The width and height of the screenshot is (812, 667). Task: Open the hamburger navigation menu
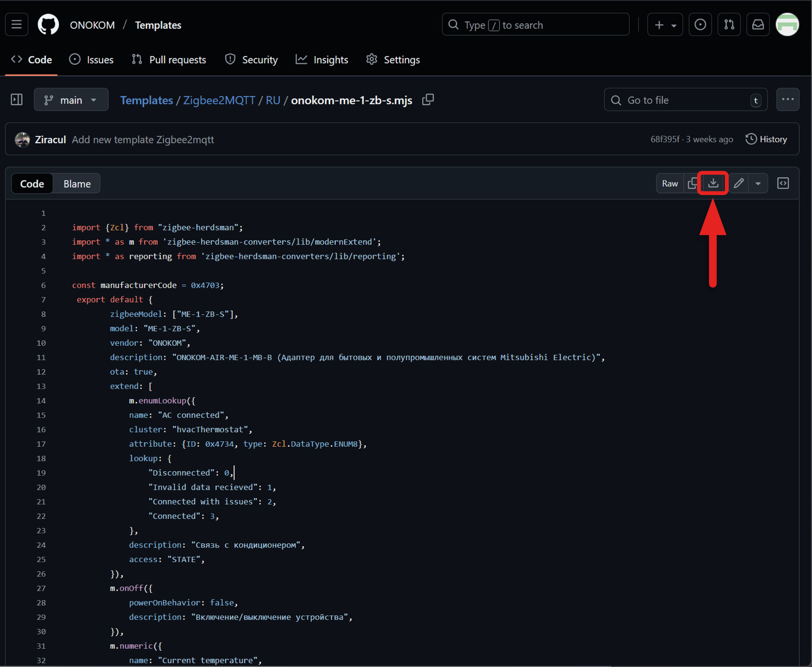pos(17,25)
